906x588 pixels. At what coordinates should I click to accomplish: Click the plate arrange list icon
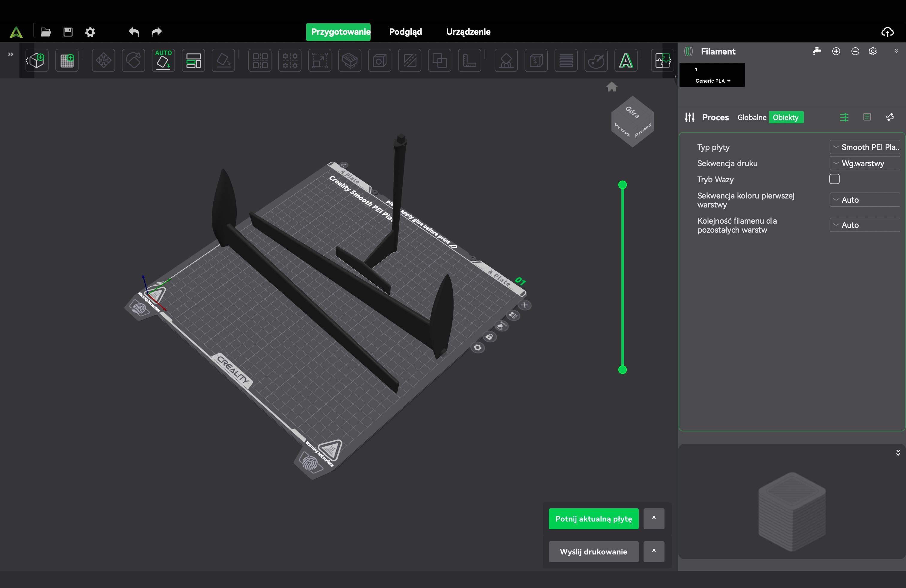(x=513, y=315)
